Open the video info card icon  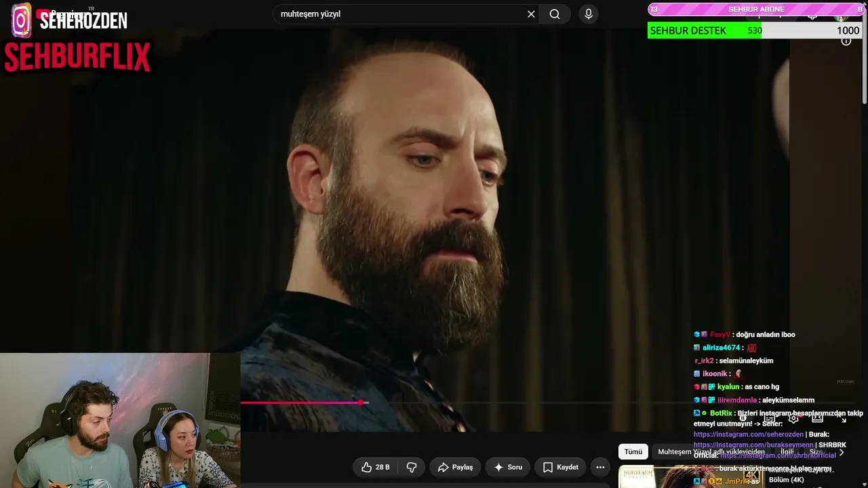(x=846, y=41)
